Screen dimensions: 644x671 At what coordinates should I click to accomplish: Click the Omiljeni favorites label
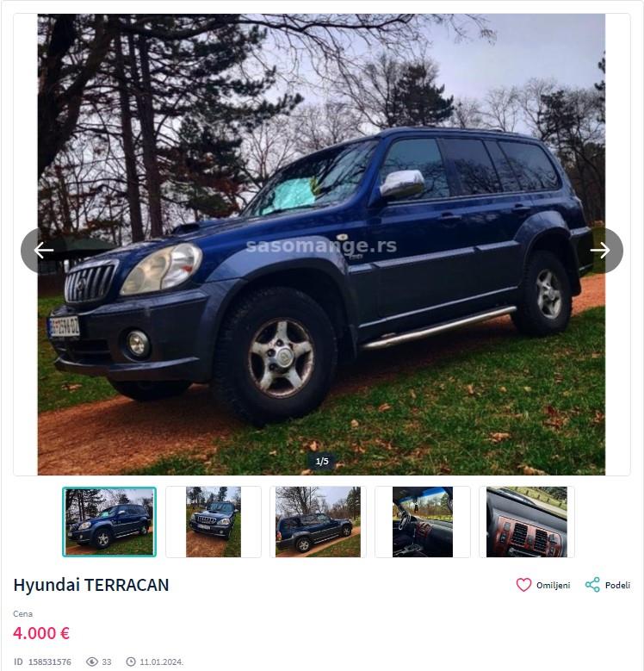[554, 586]
